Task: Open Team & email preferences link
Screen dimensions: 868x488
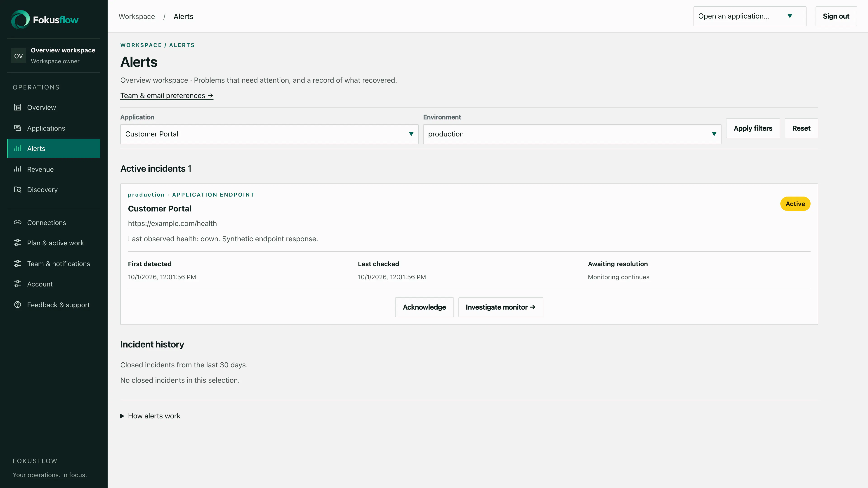Action: coord(167,96)
